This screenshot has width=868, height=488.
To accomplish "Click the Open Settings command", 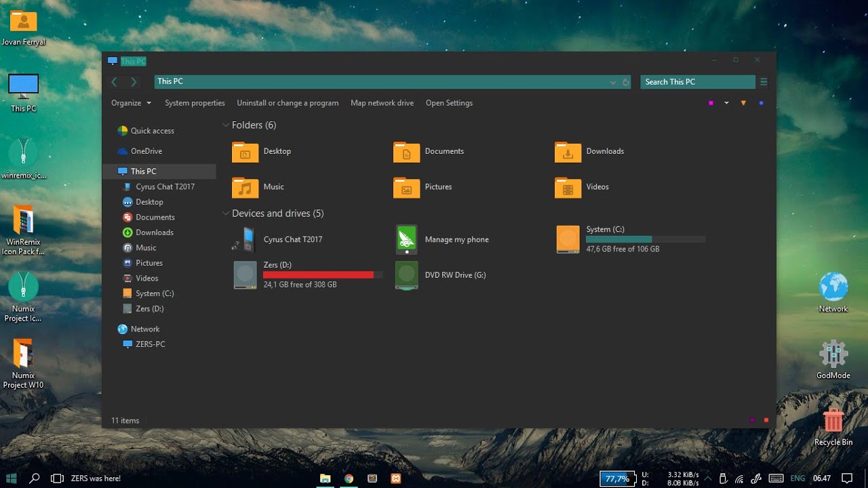I will coord(449,102).
